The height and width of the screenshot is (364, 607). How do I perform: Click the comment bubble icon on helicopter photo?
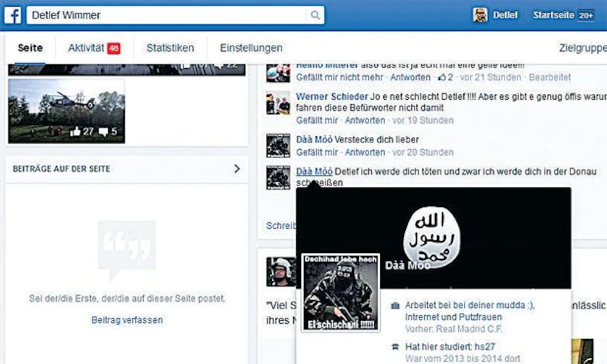pyautogui.click(x=103, y=132)
